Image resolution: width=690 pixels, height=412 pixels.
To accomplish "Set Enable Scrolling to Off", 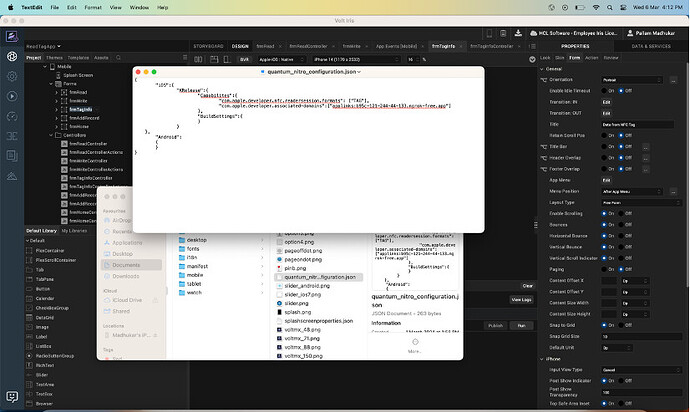I will (x=621, y=213).
